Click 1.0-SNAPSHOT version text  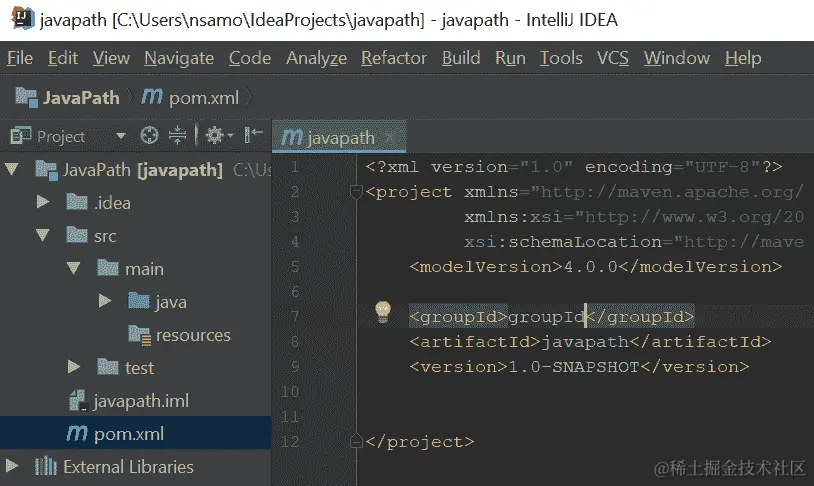[574, 367]
